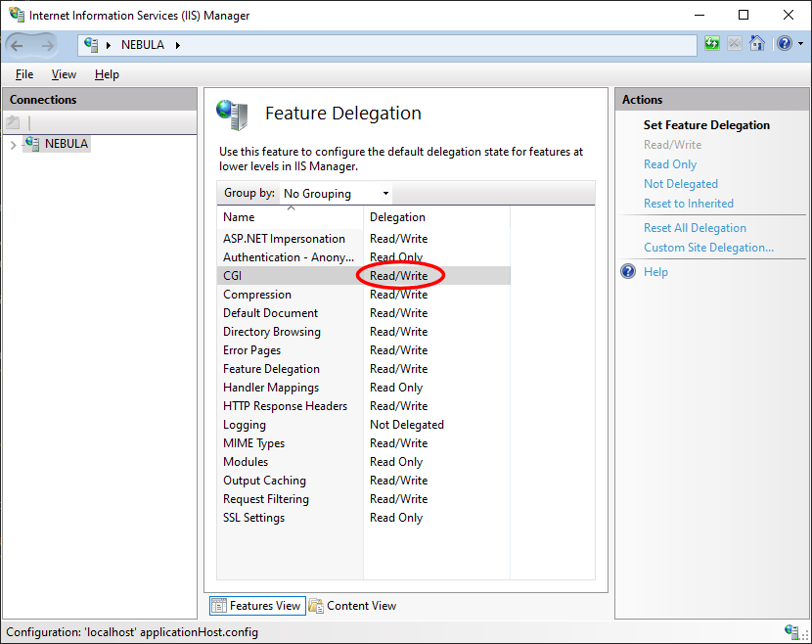Click NEBULA in the address bar
This screenshot has height=644, width=812.
coord(143,45)
